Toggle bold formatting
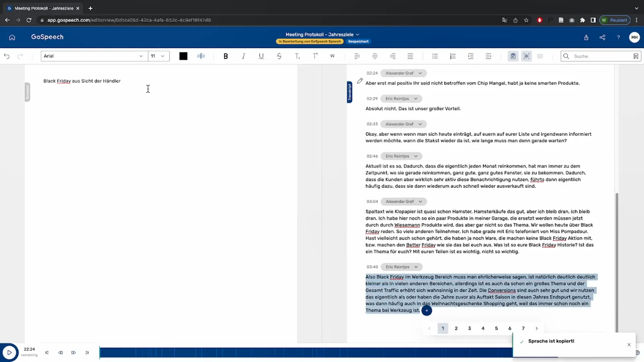This screenshot has height=362, width=644. coord(225,56)
